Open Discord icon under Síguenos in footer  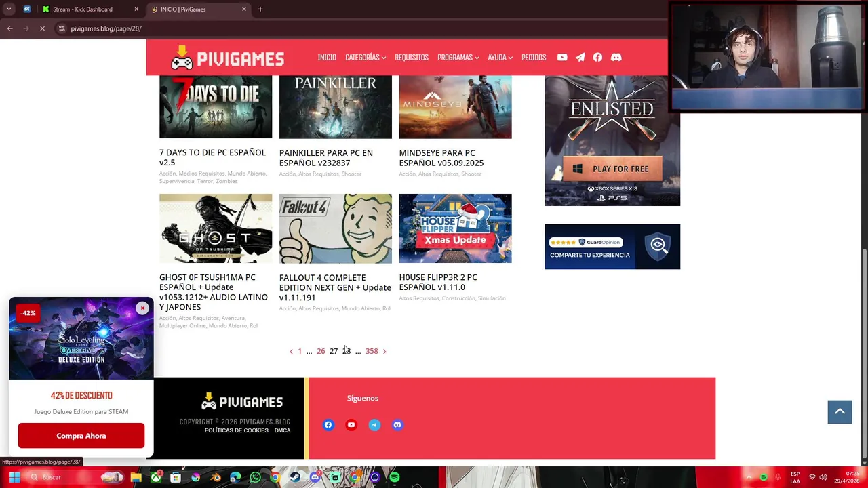397,425
